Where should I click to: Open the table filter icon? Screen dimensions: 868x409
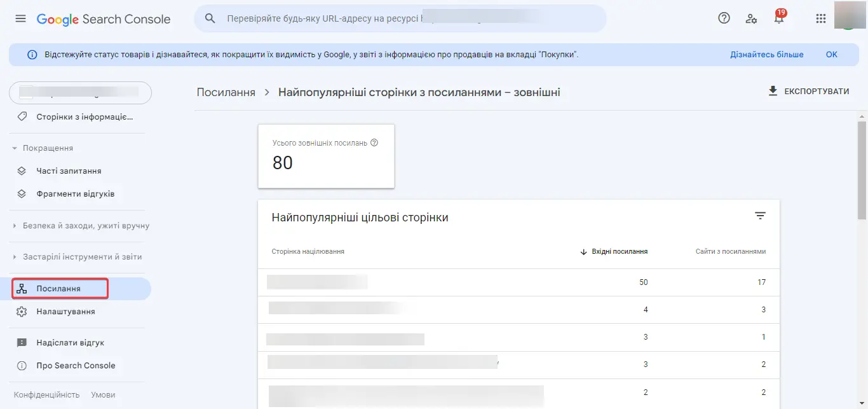pyautogui.click(x=760, y=216)
